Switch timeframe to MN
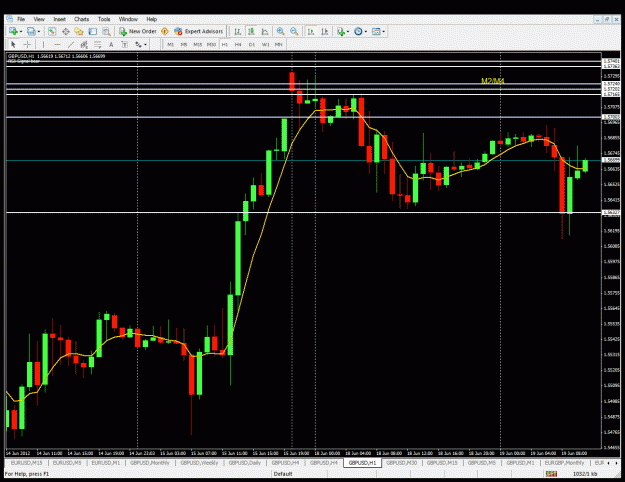The height and width of the screenshot is (482, 625). [x=279, y=45]
